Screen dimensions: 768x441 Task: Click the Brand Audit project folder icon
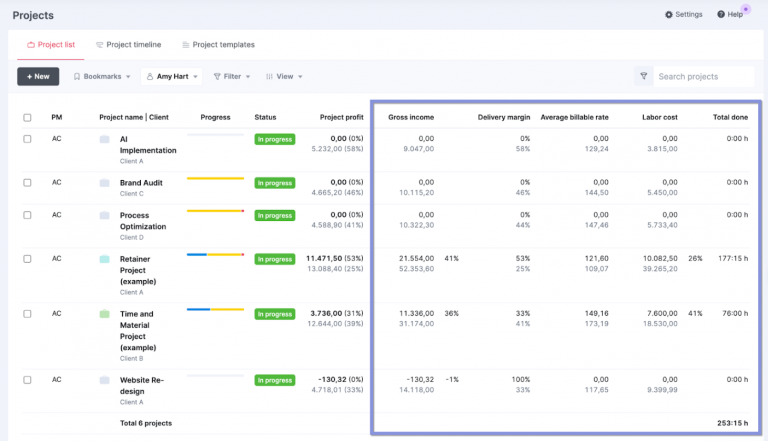tap(105, 183)
